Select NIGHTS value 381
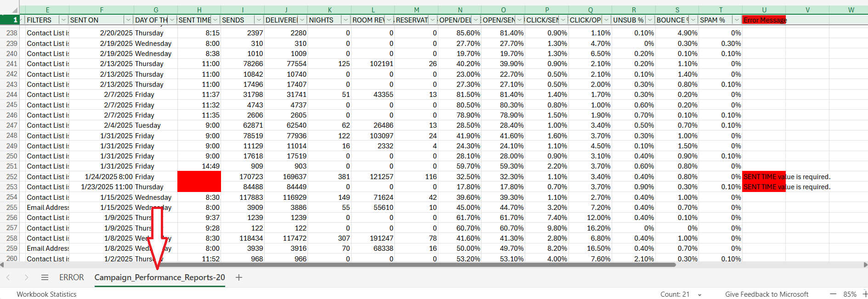 coord(329,176)
